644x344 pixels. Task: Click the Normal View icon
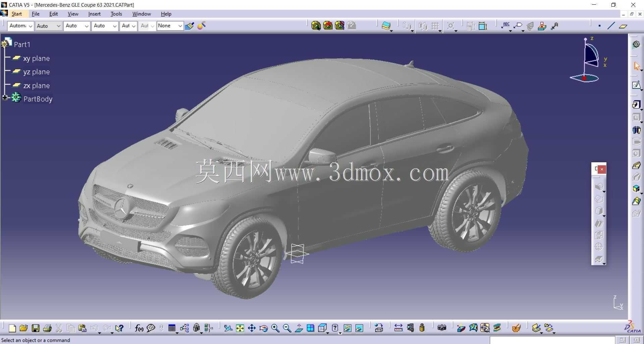pyautogui.click(x=299, y=328)
